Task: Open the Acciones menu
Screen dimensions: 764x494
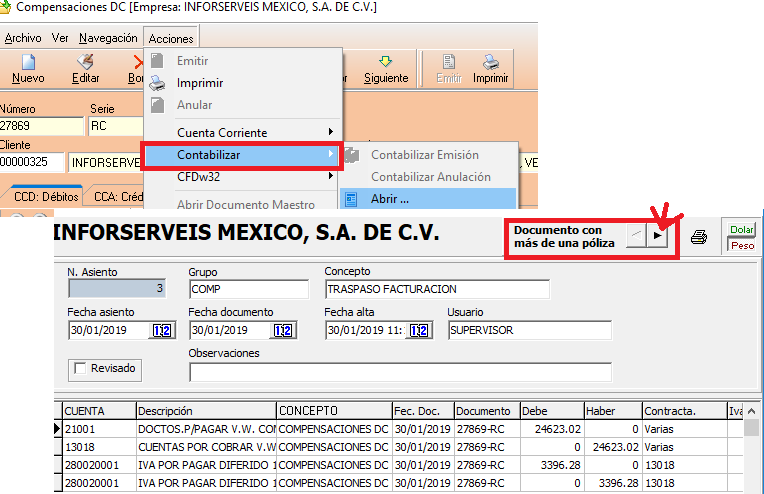Action: [x=171, y=38]
